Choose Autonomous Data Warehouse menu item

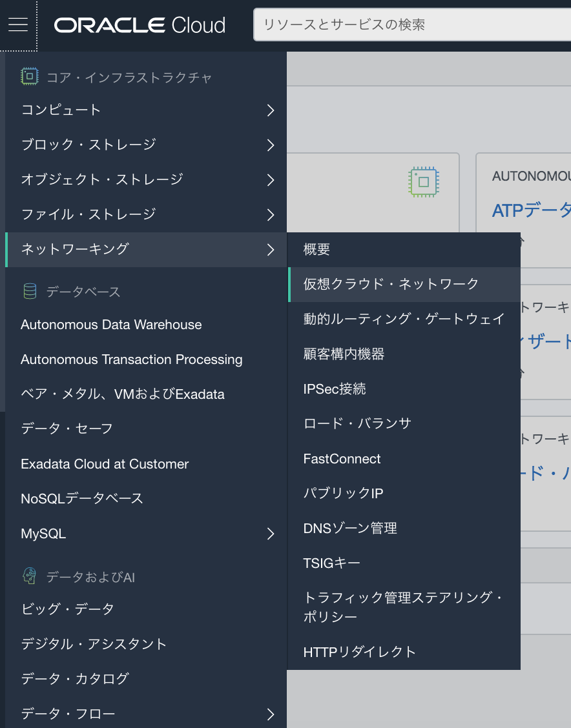(x=111, y=325)
